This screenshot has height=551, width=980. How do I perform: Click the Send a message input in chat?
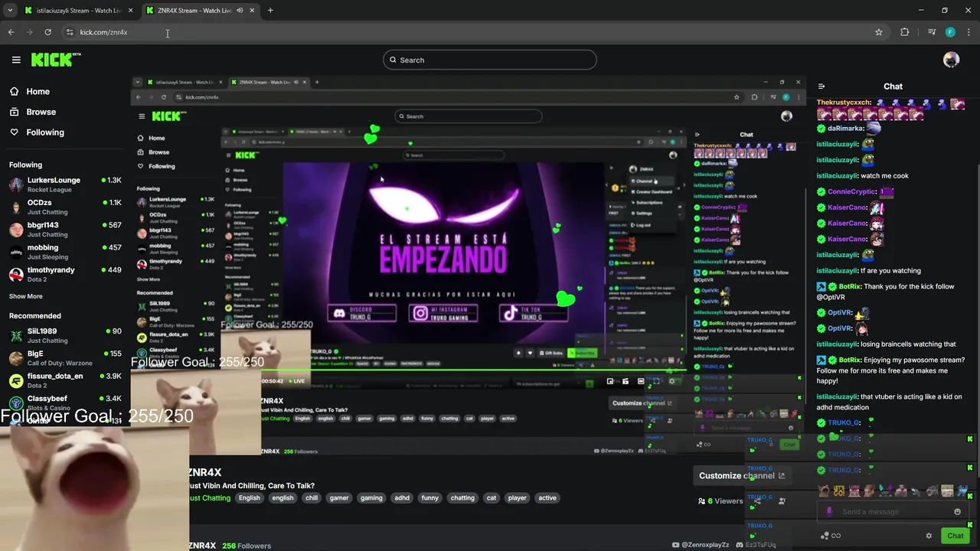[x=892, y=512]
